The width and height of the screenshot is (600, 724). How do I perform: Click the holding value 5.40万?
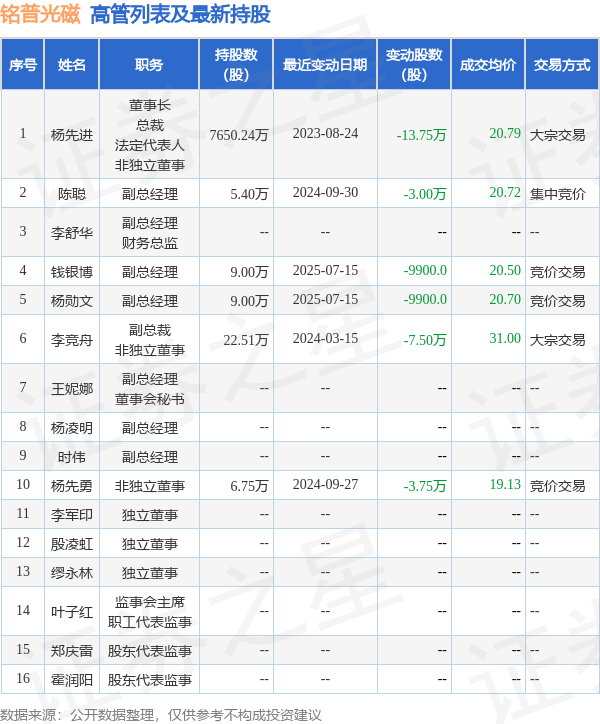249,194
